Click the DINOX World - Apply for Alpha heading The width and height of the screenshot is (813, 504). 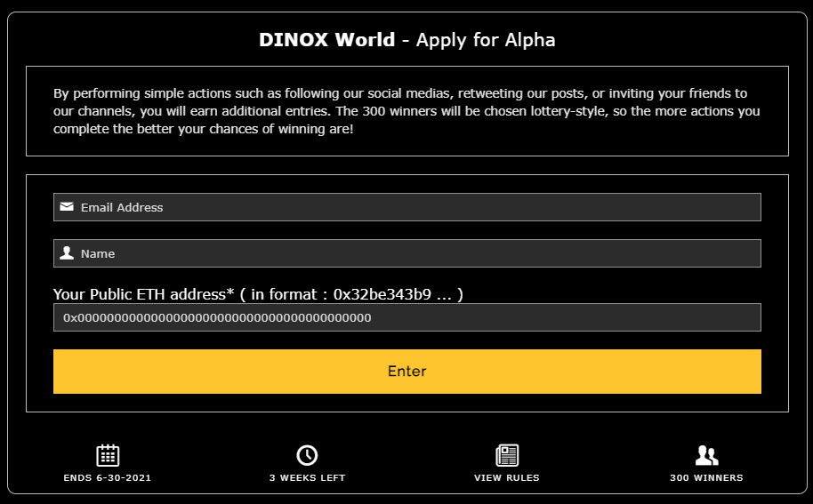407,40
